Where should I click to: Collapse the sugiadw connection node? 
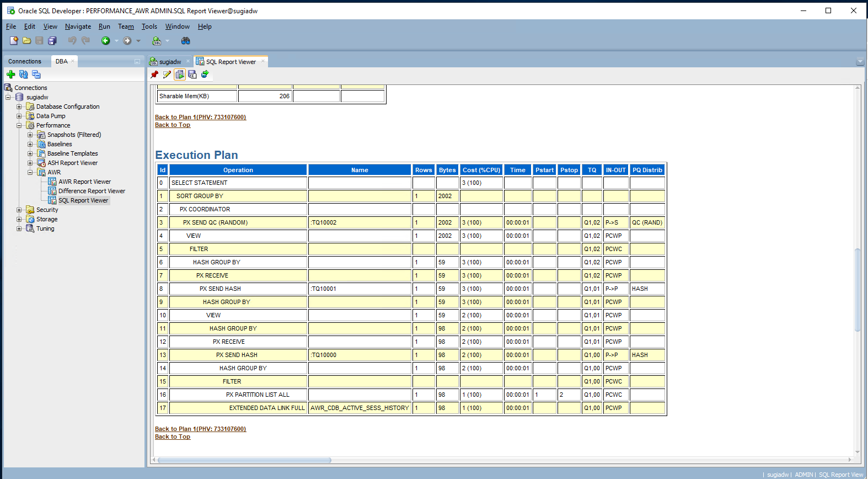[8, 97]
